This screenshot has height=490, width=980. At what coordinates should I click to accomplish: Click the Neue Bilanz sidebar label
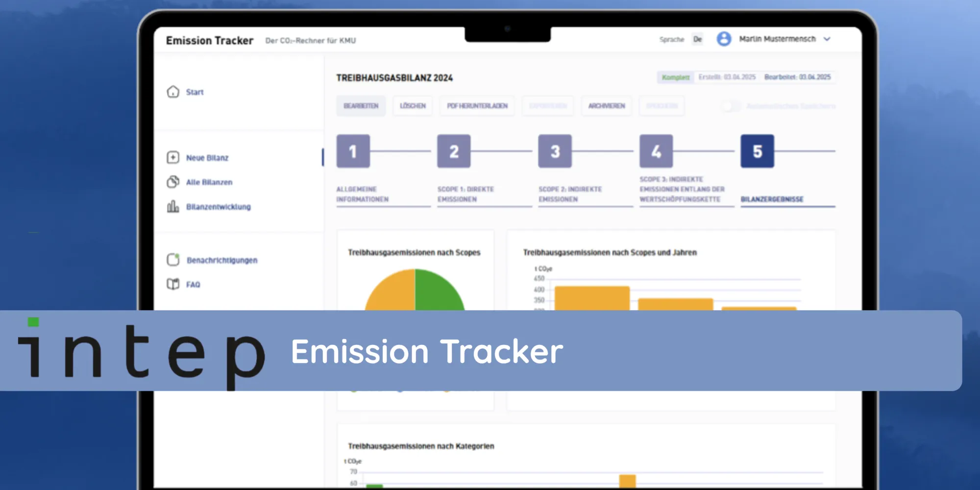[x=207, y=158]
